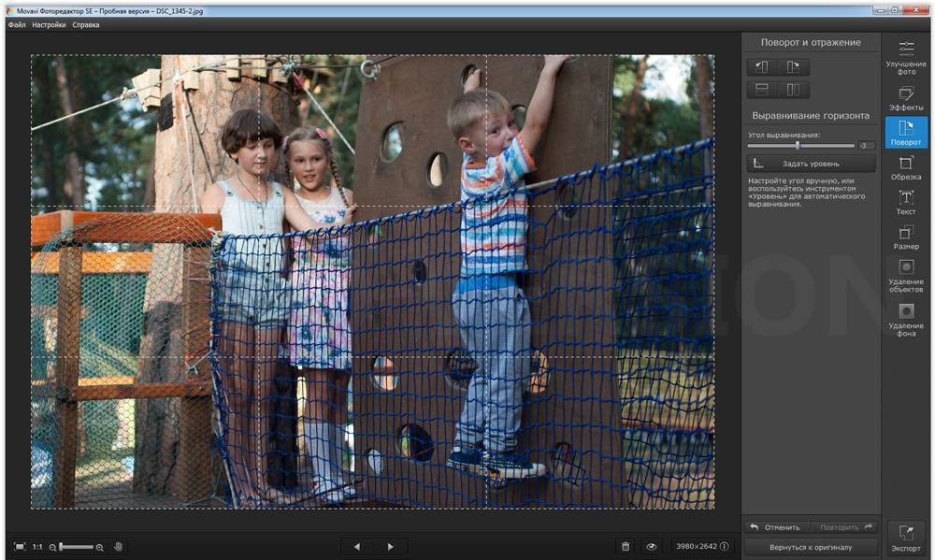
Task: Open the Файл menu
Action: 17,25
